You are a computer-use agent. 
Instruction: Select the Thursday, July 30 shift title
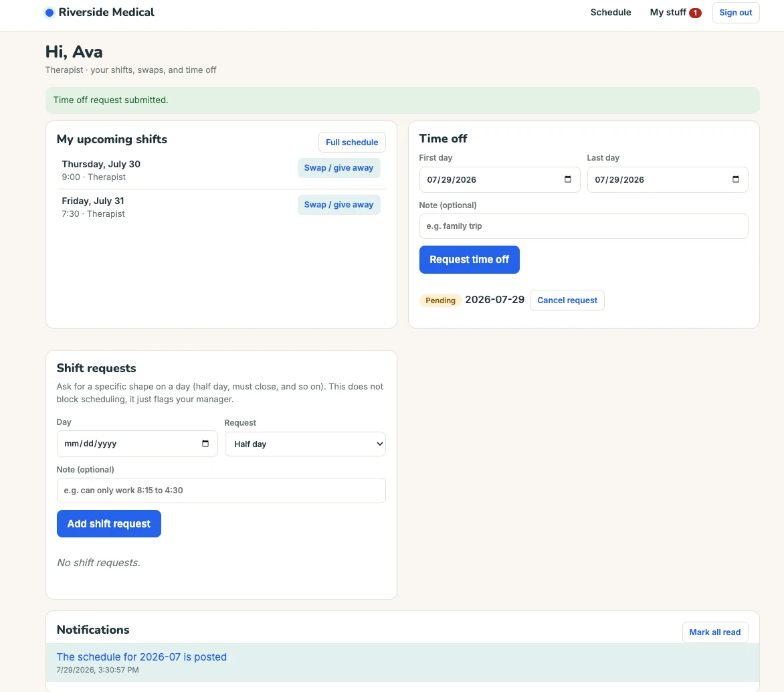(x=101, y=164)
